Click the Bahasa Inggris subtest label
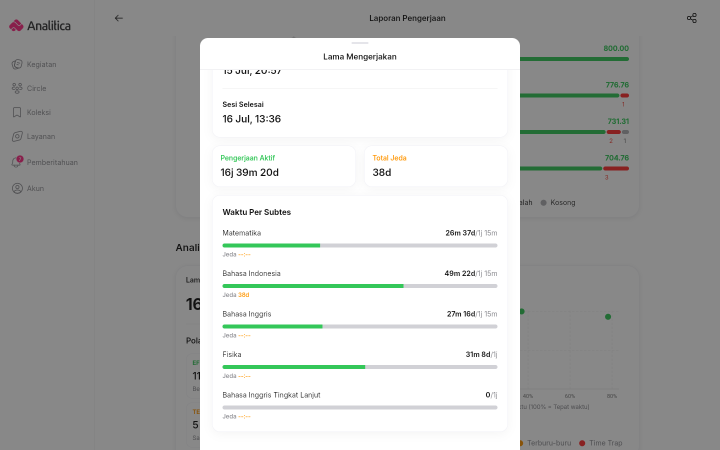720x450 pixels. 247,314
